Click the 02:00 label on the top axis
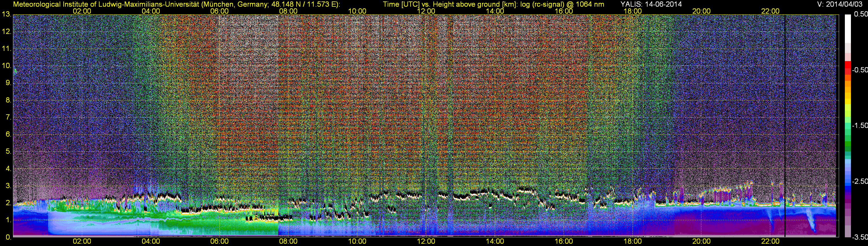The image size is (868, 246). click(x=82, y=11)
